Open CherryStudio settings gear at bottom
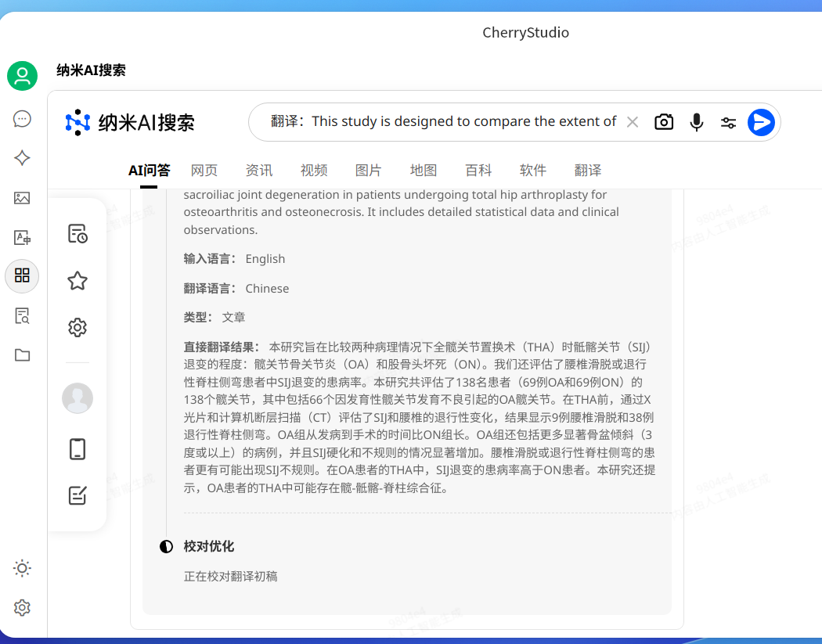 22,608
